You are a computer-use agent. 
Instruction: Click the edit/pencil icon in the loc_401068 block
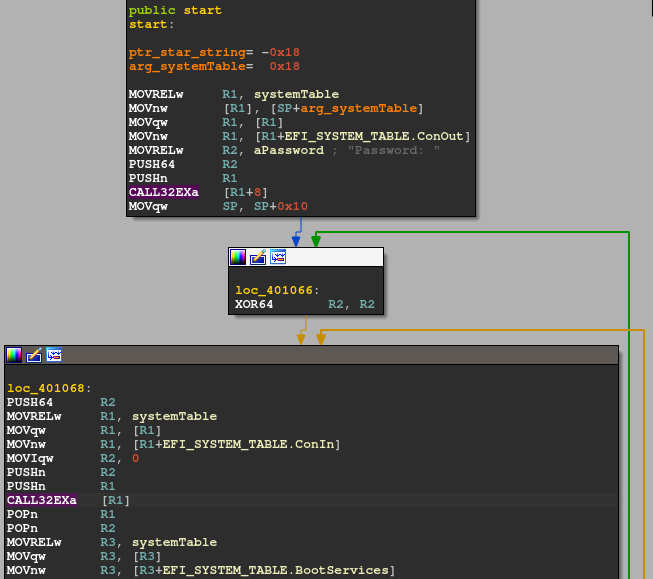(x=34, y=355)
